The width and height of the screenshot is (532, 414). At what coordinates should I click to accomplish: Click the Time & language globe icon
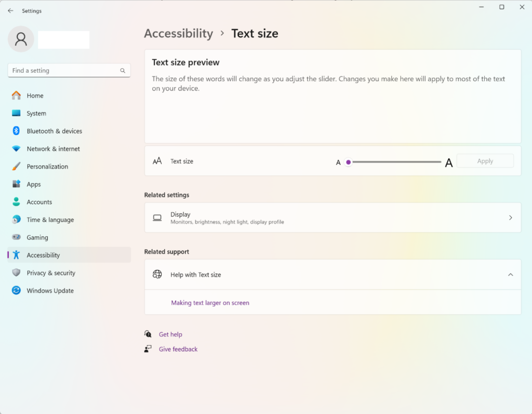(16, 219)
